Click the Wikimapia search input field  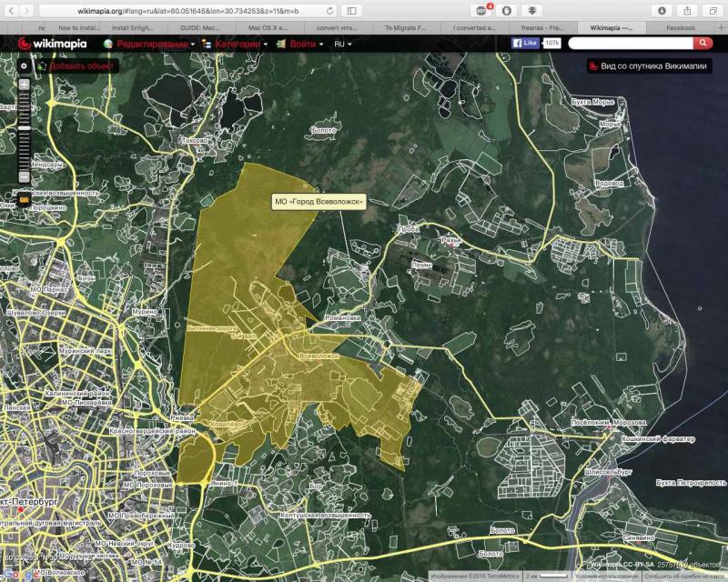click(x=631, y=43)
